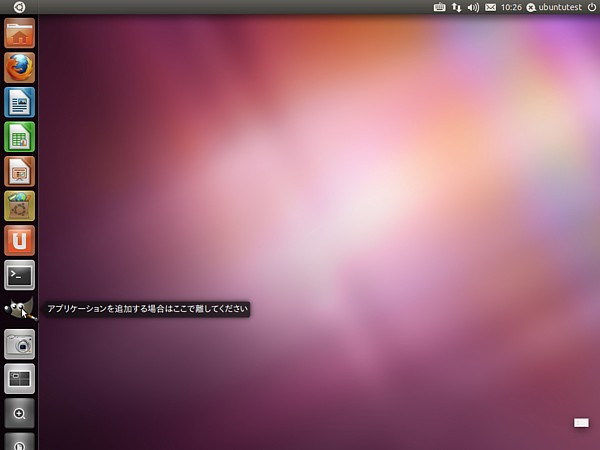Launch Ubuntu Software Center

(20, 206)
